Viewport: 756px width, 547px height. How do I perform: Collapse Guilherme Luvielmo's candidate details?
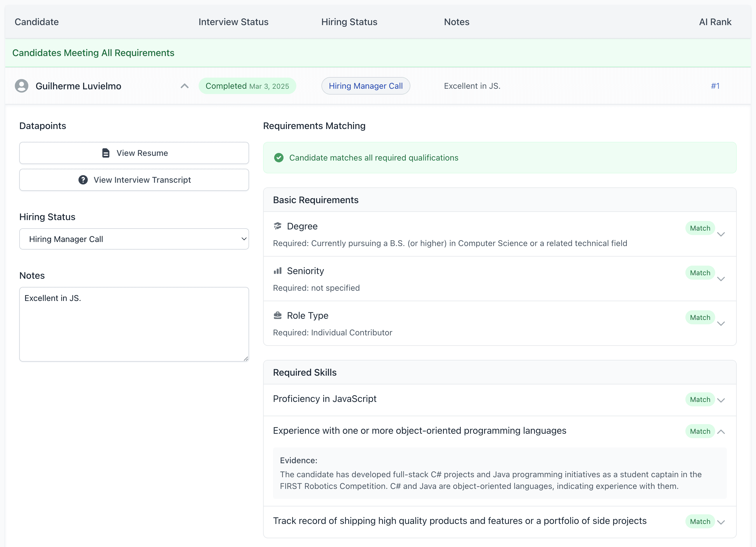[184, 86]
